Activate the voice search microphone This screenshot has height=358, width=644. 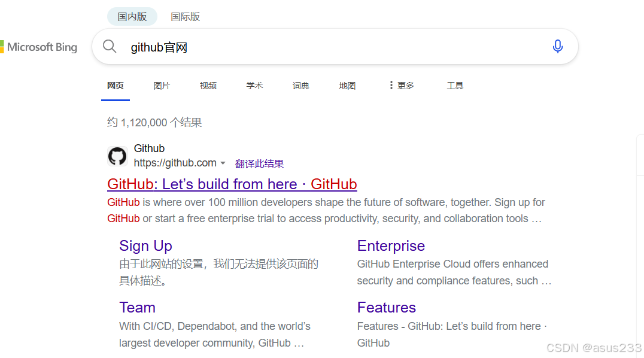557,47
